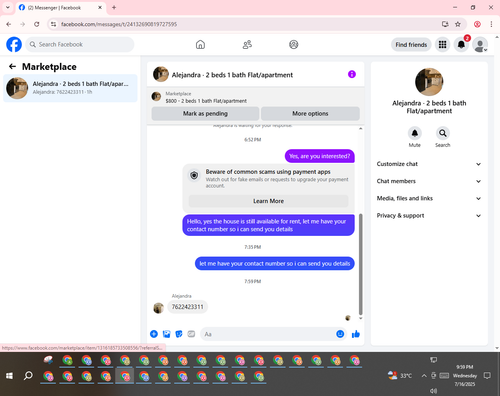Expand Chat members section

click(x=429, y=181)
